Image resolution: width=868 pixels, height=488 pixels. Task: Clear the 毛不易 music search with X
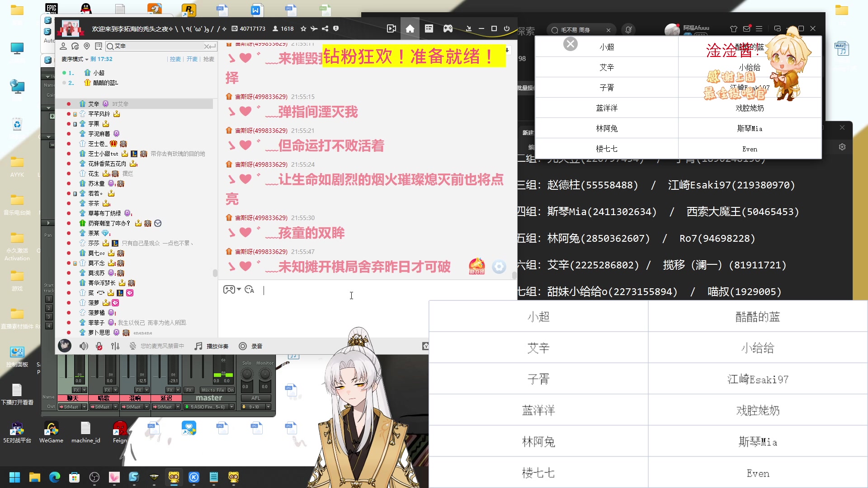[x=609, y=30]
